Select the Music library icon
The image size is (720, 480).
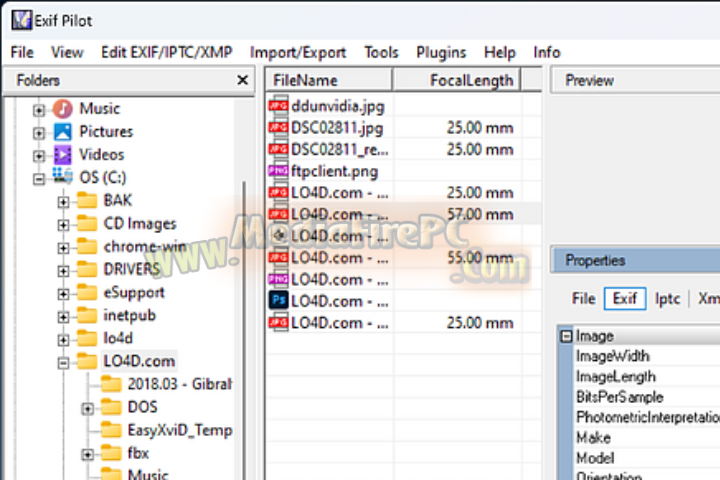point(62,108)
